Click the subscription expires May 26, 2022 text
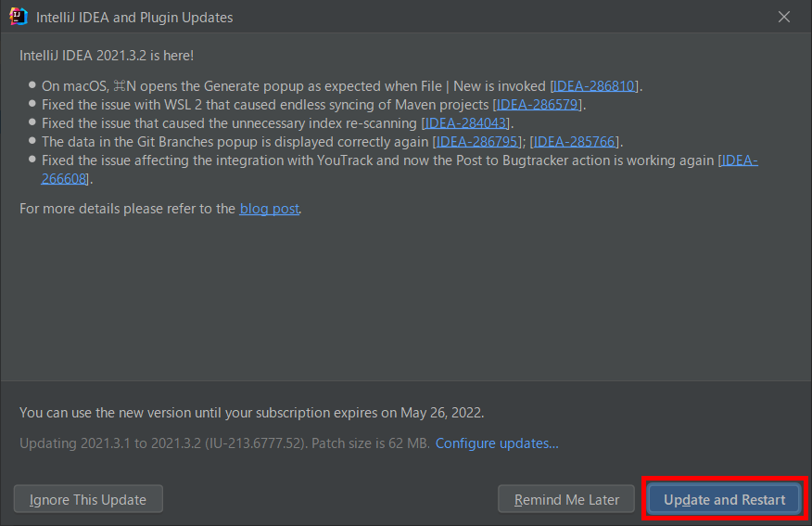The image size is (812, 526). pyautogui.click(x=252, y=413)
